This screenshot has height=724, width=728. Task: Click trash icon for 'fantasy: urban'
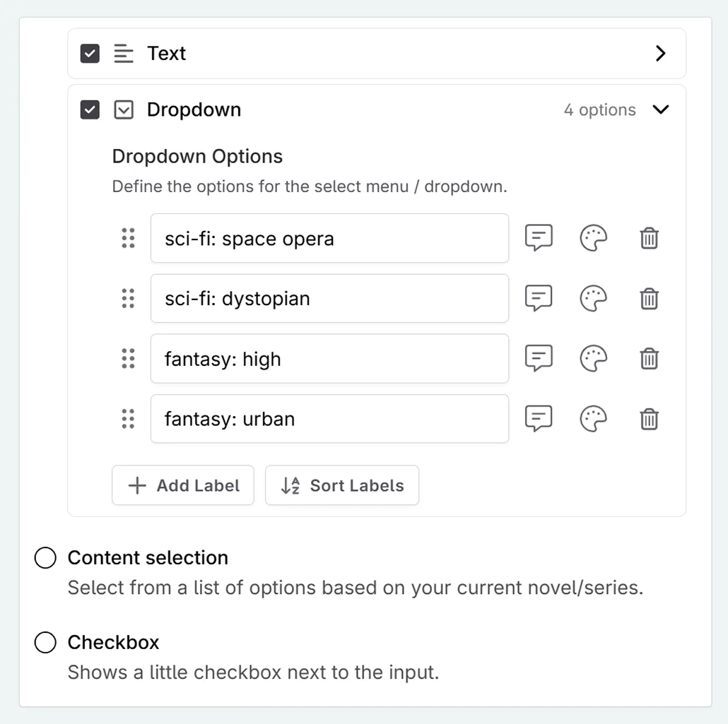point(649,420)
